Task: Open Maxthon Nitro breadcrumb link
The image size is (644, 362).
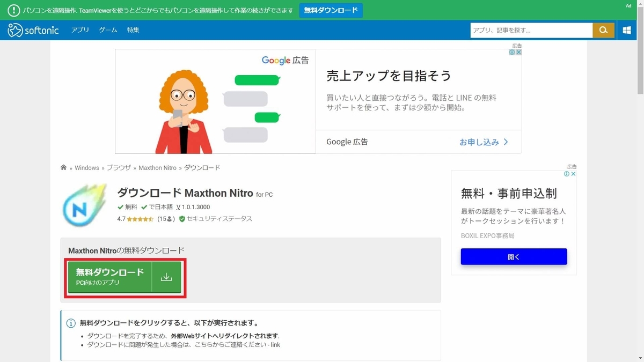Action: click(x=157, y=168)
